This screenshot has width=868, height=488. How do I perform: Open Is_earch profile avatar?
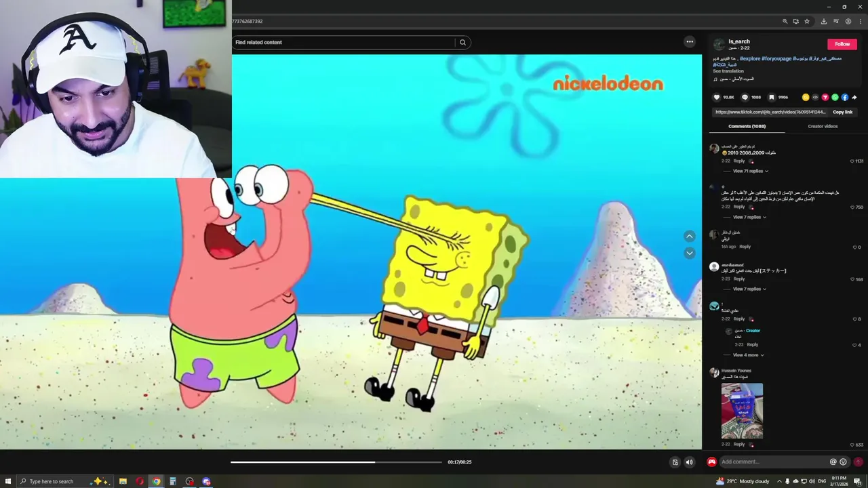coord(719,44)
